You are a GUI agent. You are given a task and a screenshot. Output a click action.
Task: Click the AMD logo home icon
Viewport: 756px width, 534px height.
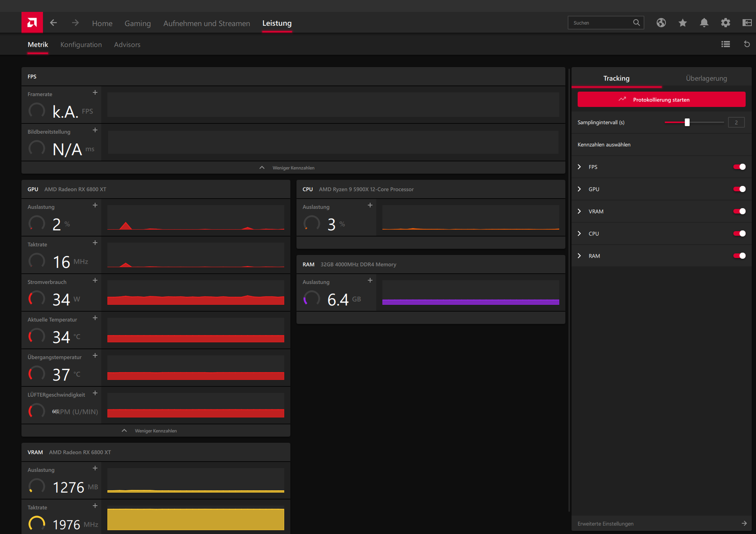pos(32,23)
